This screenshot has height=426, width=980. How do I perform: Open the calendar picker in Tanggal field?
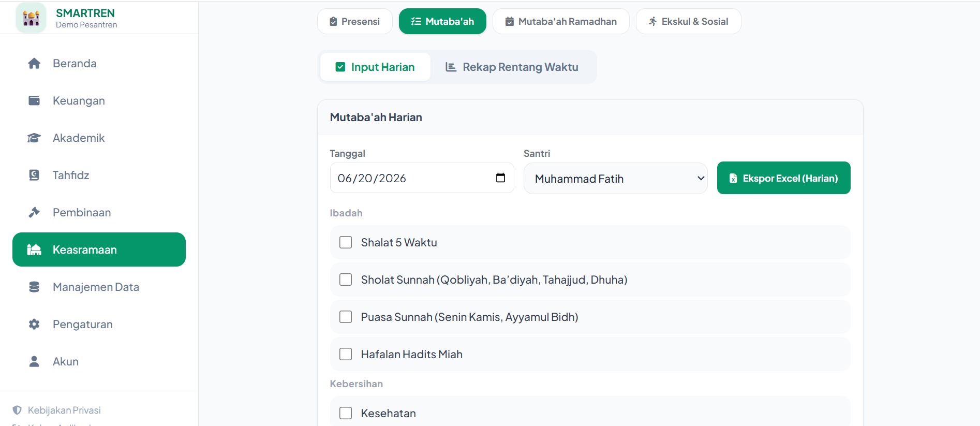click(x=500, y=178)
